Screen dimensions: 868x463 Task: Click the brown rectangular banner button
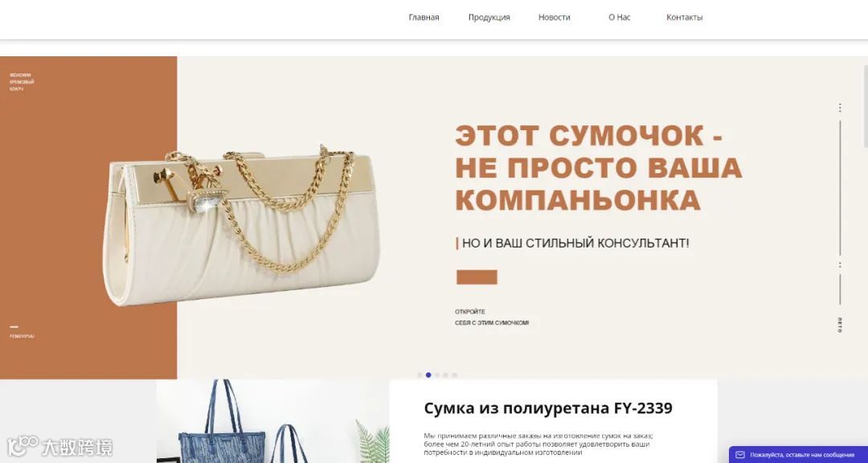(x=477, y=277)
